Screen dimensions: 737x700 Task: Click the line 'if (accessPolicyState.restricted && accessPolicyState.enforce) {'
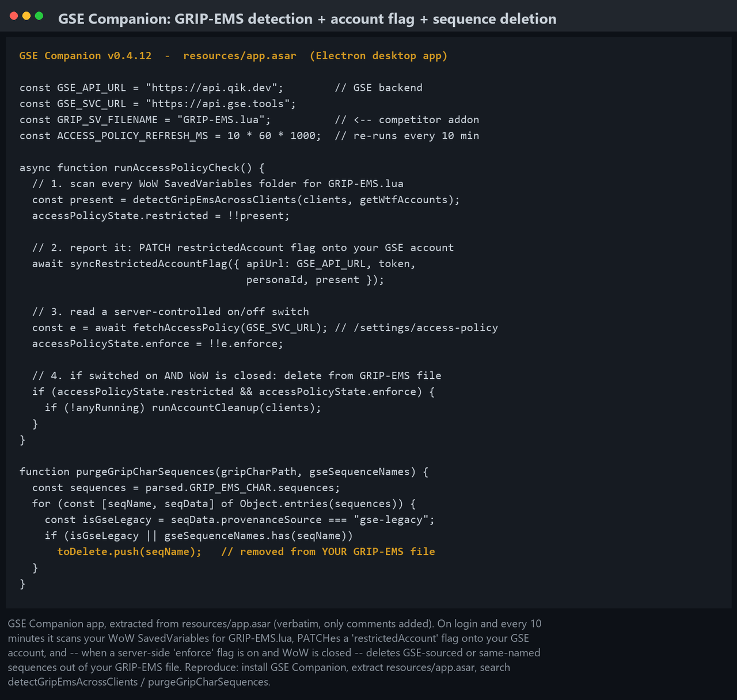coord(234,391)
